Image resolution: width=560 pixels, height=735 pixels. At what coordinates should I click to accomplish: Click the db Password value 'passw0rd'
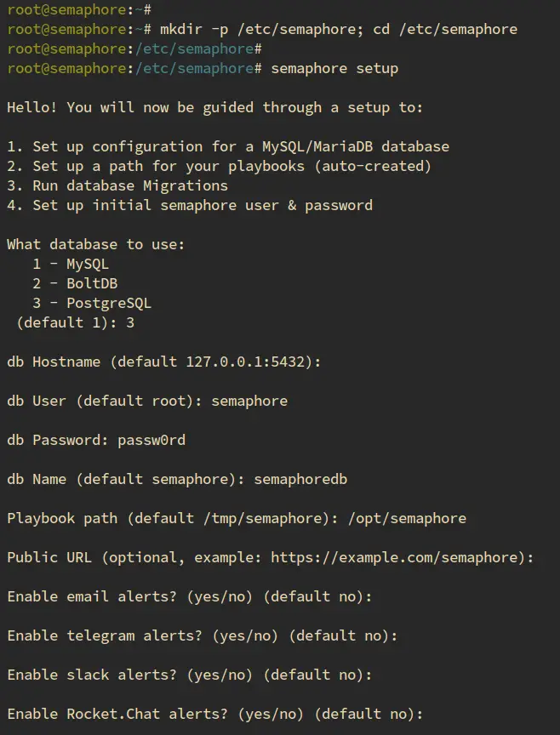tap(151, 440)
